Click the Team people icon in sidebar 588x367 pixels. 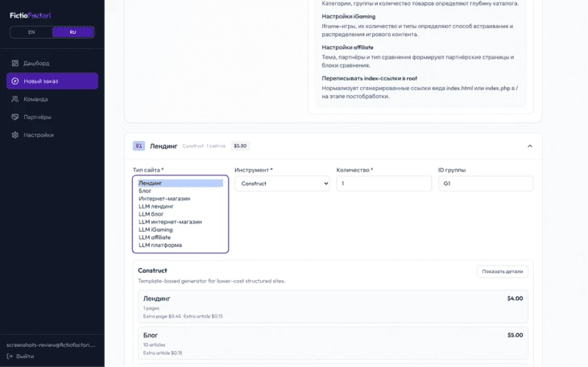tap(15, 99)
